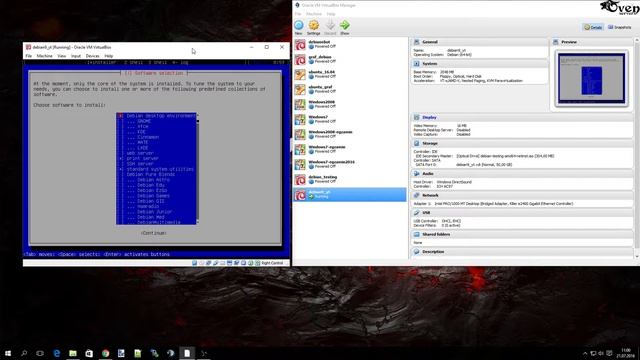Click the New machine toolbar icon
This screenshot has width=640, height=360.
point(299,27)
